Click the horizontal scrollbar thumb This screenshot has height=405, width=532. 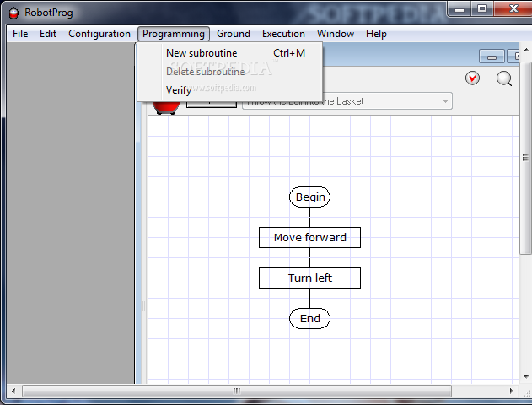tap(237, 391)
